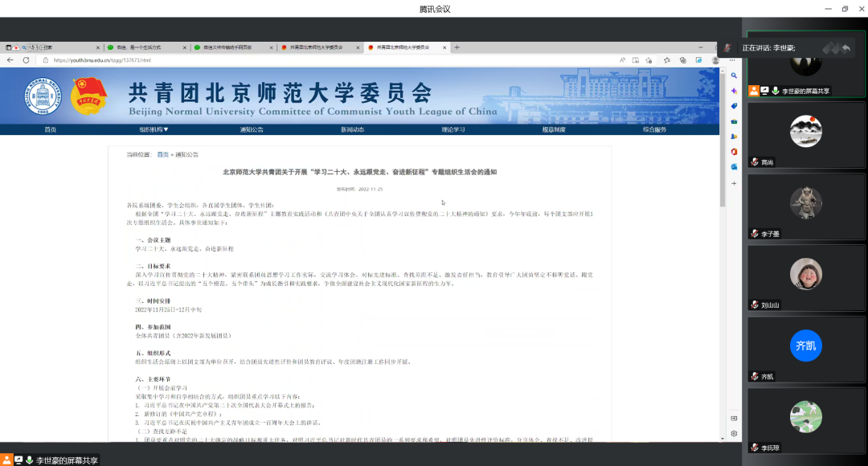This screenshot has width=868, height=466.
Task: Open the Outlook icon in Edge sidebar
Action: click(x=734, y=166)
